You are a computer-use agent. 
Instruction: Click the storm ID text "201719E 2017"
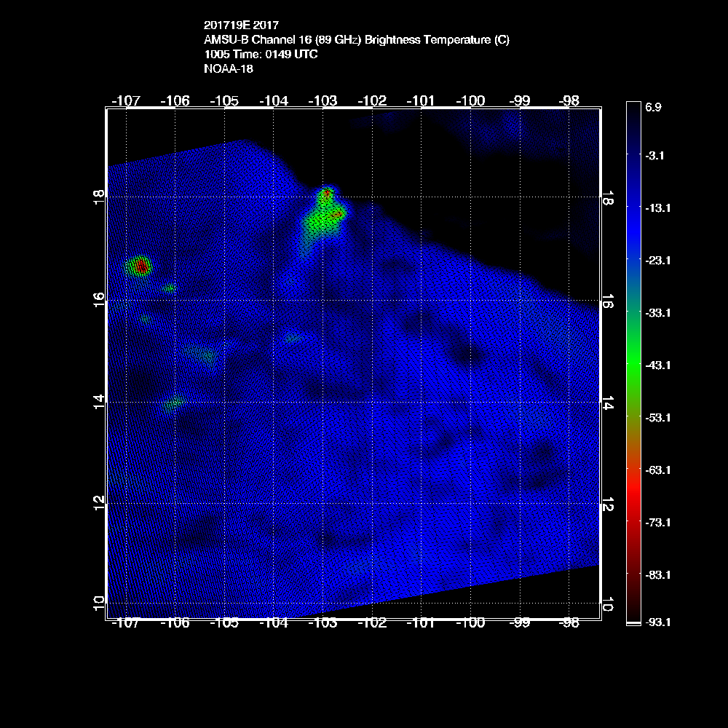(x=241, y=25)
